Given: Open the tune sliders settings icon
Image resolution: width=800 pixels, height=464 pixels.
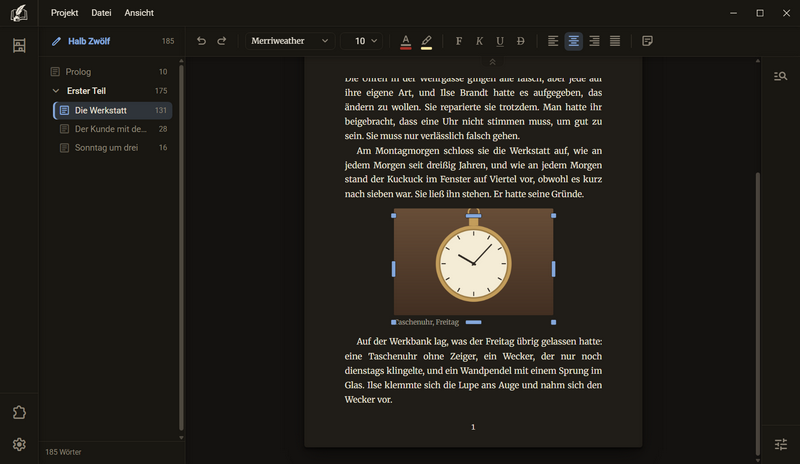Looking at the screenshot, I should tap(781, 444).
